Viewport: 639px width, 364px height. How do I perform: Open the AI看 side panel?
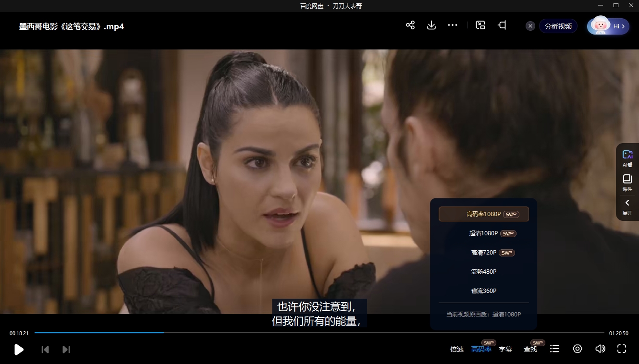627,158
